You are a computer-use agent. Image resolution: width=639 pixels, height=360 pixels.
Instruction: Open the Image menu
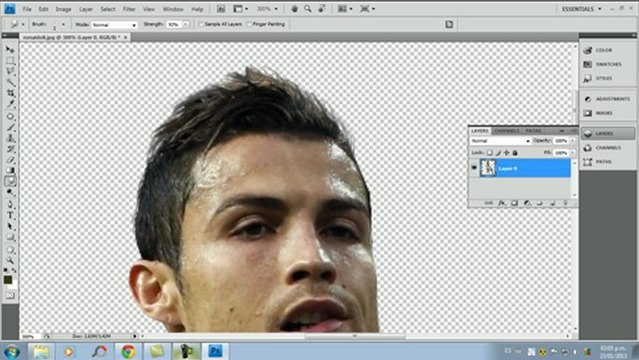63,9
